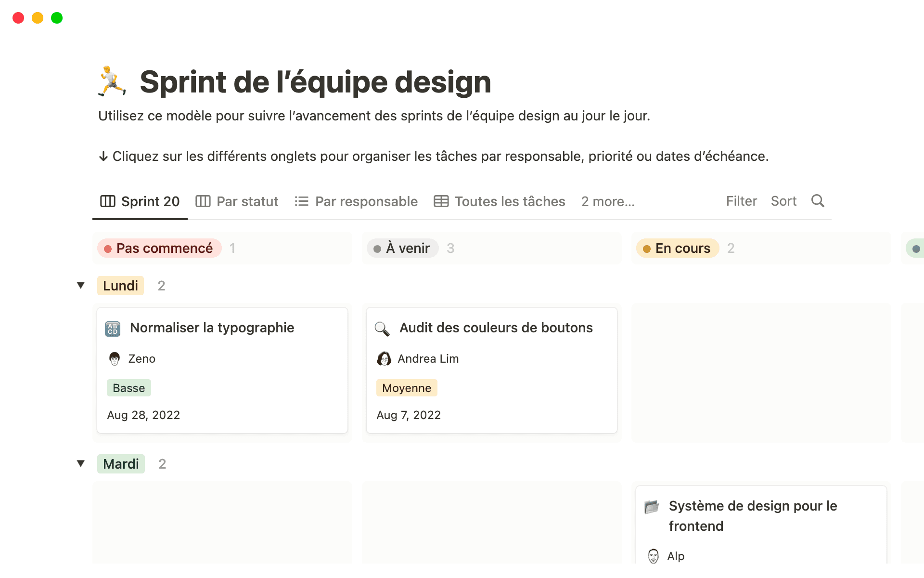Click the En cours status label
The image size is (924, 578).
click(x=677, y=248)
